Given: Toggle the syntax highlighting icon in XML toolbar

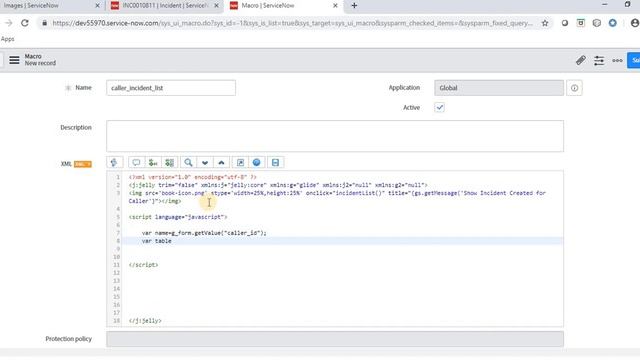Looking at the screenshot, I should (x=114, y=162).
